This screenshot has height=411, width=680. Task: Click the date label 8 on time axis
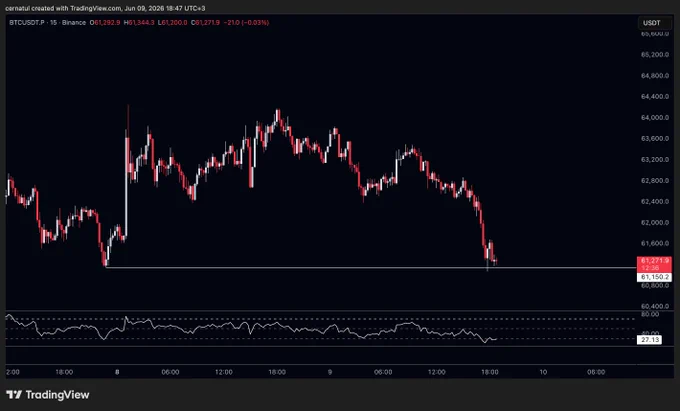point(117,372)
